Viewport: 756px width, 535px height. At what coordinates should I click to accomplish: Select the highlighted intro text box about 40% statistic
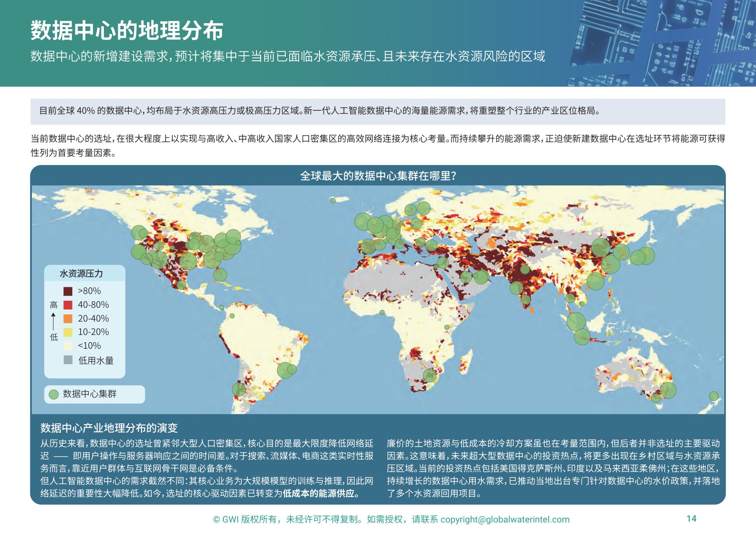pyautogui.click(x=378, y=112)
